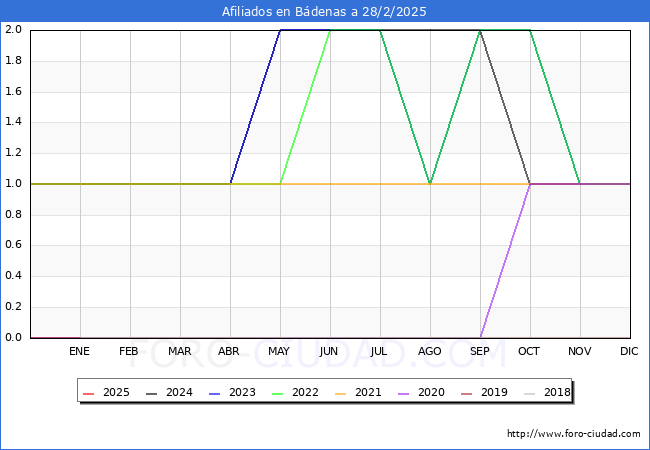Click the ABR month axis label

tap(229, 351)
